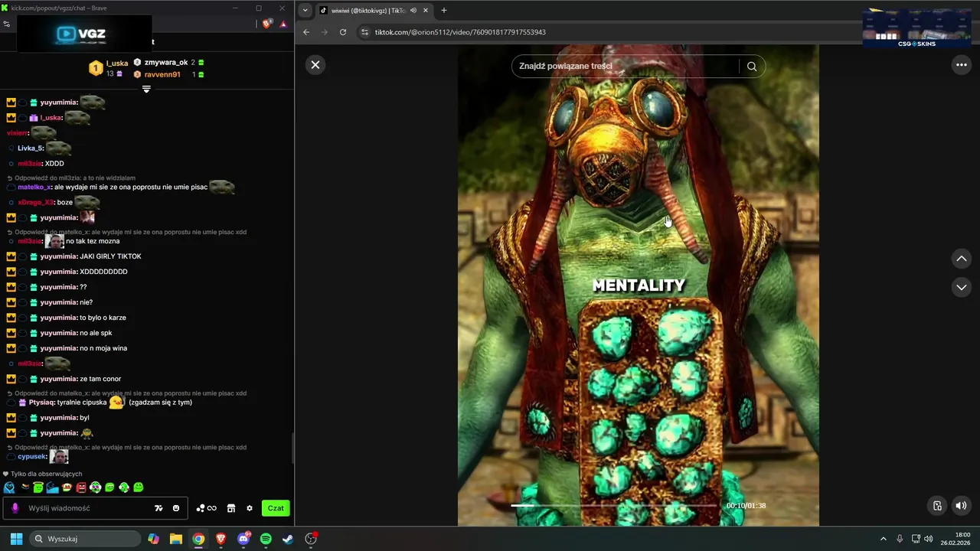Send message with green Czat button
Screen dimensions: 980x551
coord(276,508)
